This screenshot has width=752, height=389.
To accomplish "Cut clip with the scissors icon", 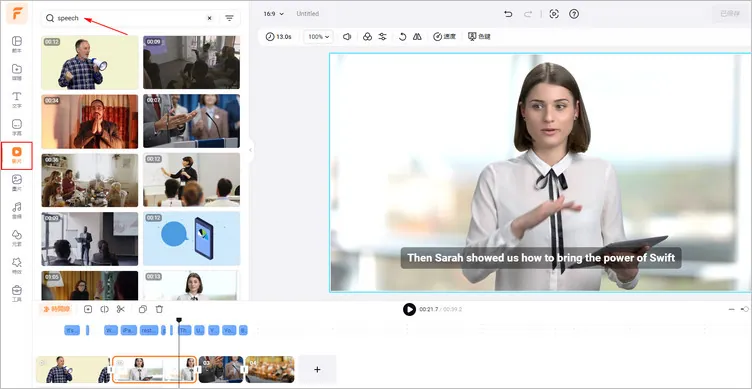I will click(121, 309).
